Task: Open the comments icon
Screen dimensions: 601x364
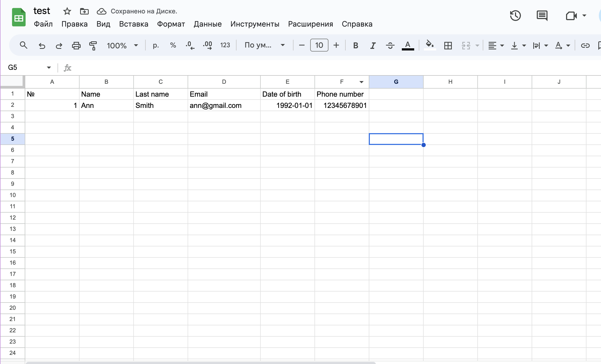Action: tap(542, 16)
